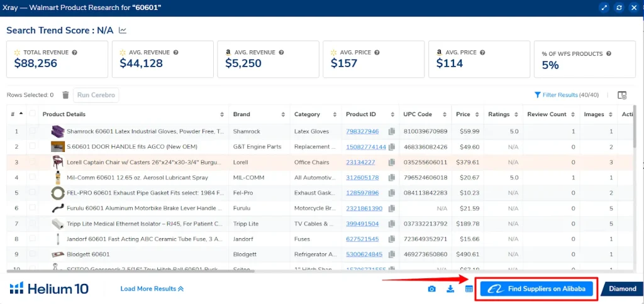The height and width of the screenshot is (304, 644).
Task: Check the Tripp Lite Ethernet Isolator row
Action: point(33,223)
